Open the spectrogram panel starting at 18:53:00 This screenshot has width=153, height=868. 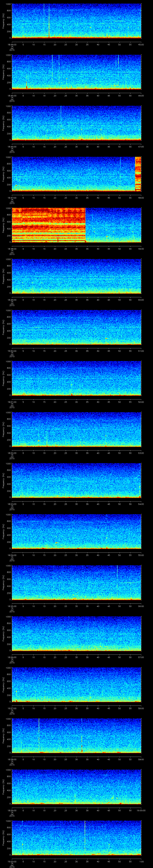pyautogui.click(x=76, y=480)
